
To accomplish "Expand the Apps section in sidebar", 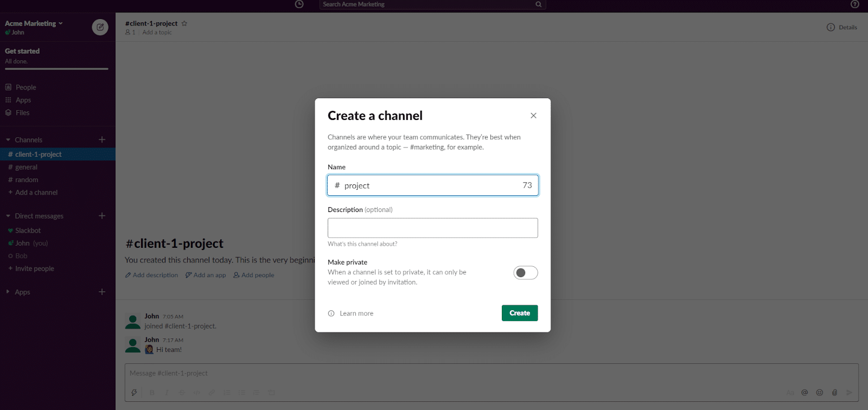I will pos(8,292).
